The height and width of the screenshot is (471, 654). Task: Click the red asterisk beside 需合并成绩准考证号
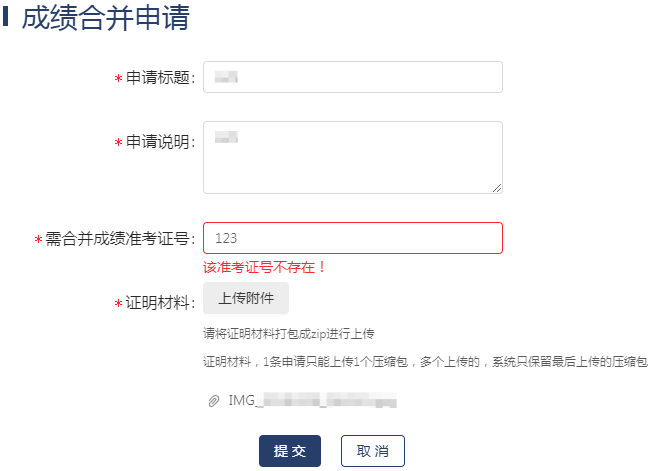point(38,240)
